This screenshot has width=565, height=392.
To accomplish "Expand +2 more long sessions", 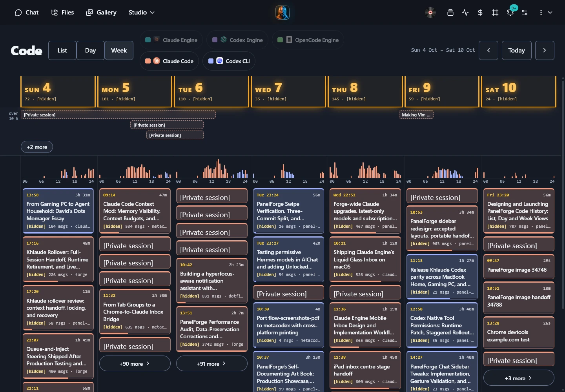I will pos(37,147).
